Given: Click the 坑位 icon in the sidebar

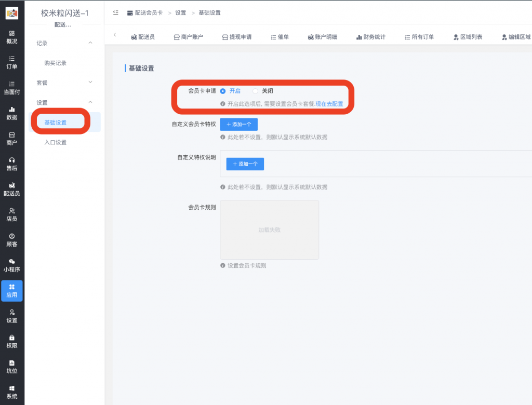Looking at the screenshot, I should [x=11, y=367].
